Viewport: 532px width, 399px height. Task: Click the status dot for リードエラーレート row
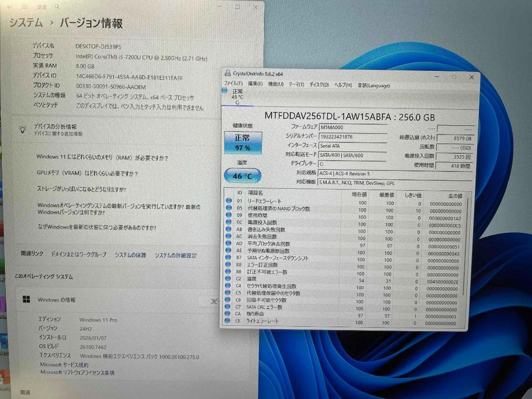(x=229, y=201)
